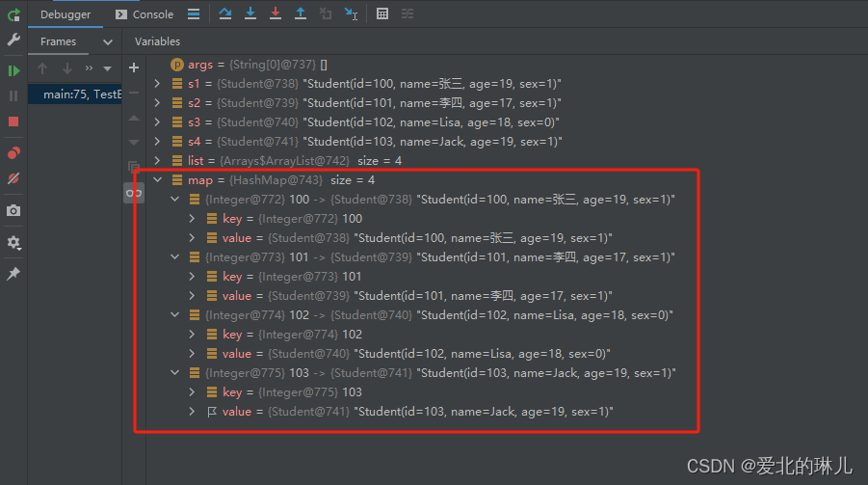Click the camera thread dump icon

[x=13, y=210]
